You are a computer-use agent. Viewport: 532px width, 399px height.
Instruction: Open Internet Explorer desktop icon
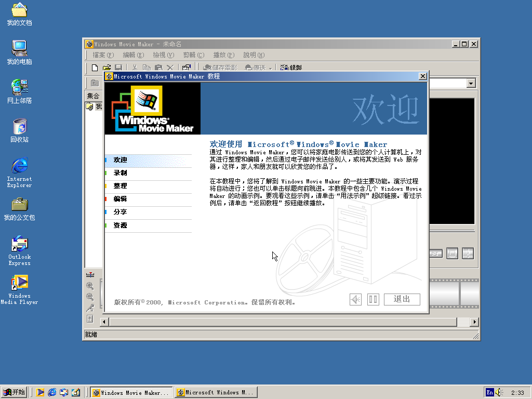pos(19,172)
